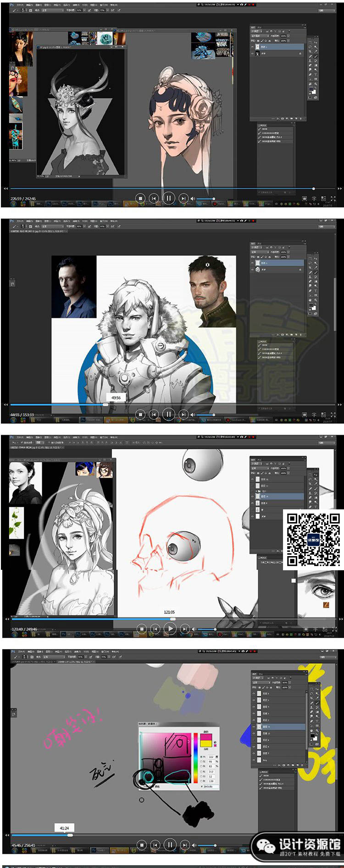
Task: Select the H radio button in color picker
Action: [201, 757]
